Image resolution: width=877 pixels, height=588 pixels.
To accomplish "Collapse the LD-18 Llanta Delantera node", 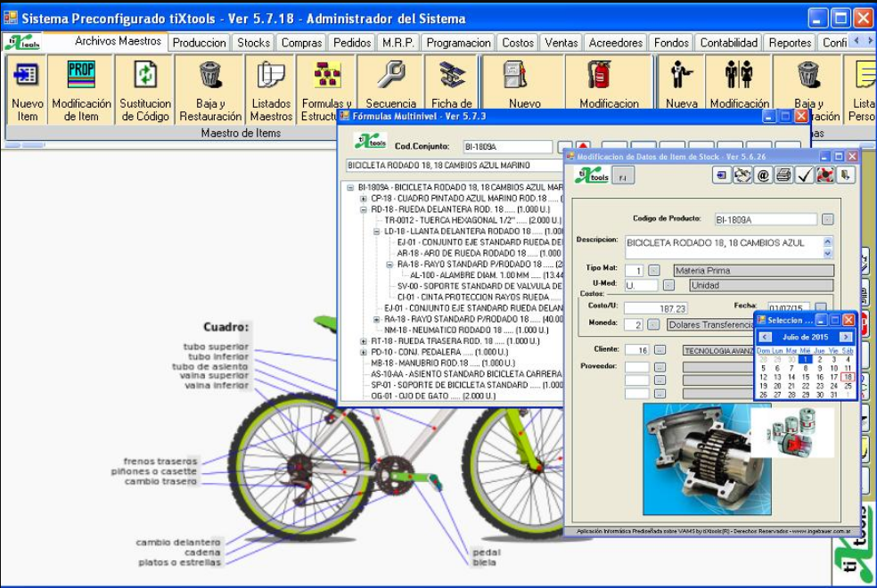I will [x=376, y=232].
